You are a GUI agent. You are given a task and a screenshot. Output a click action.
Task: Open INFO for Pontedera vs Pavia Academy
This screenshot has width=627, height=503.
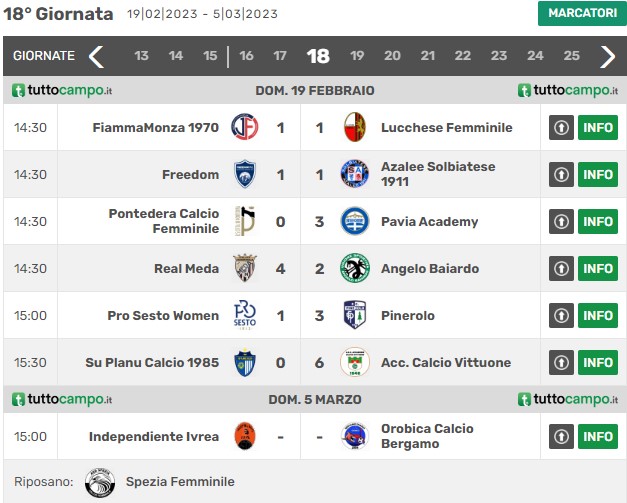[x=598, y=221]
